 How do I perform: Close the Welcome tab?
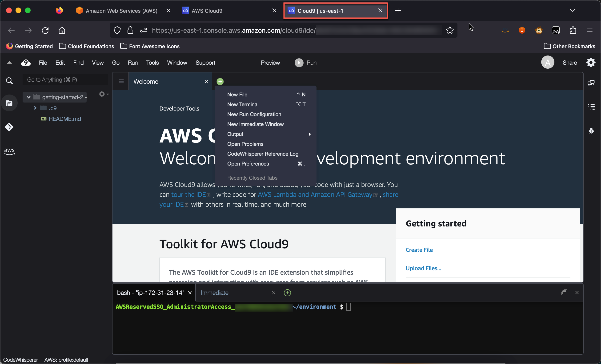coord(206,82)
